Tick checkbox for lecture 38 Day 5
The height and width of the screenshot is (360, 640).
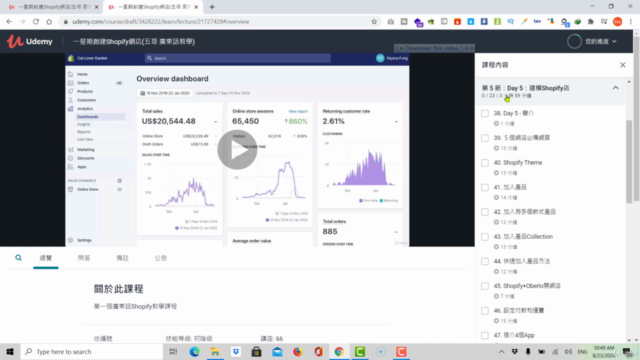pos(485,113)
